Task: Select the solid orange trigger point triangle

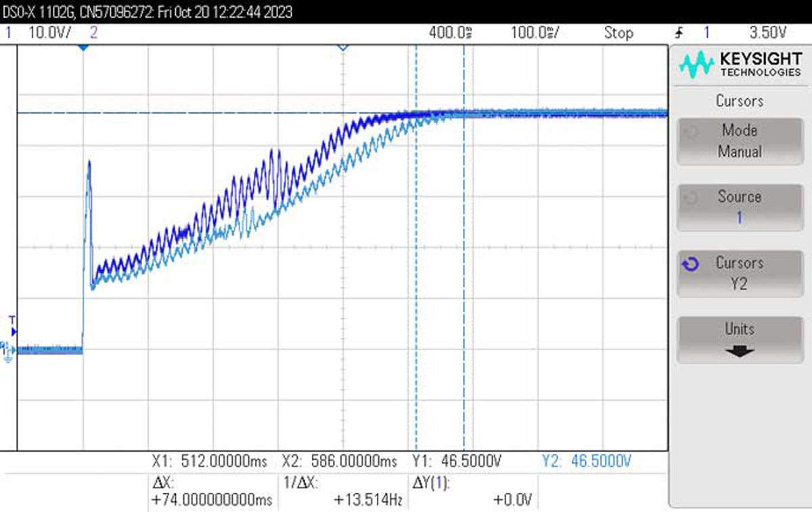Action: (x=83, y=48)
